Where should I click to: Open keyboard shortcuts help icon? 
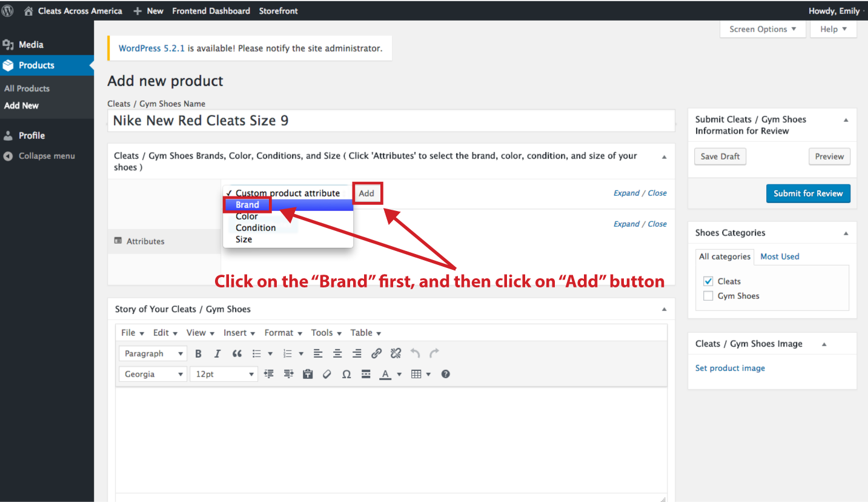(446, 374)
